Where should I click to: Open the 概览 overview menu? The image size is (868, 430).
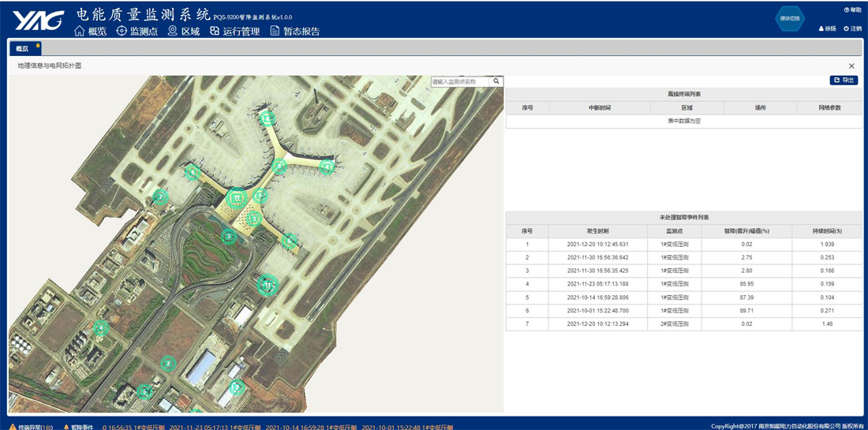coord(90,32)
